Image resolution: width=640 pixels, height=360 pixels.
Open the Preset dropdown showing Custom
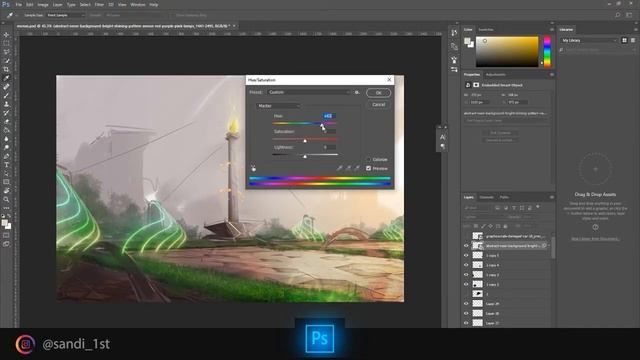309,92
